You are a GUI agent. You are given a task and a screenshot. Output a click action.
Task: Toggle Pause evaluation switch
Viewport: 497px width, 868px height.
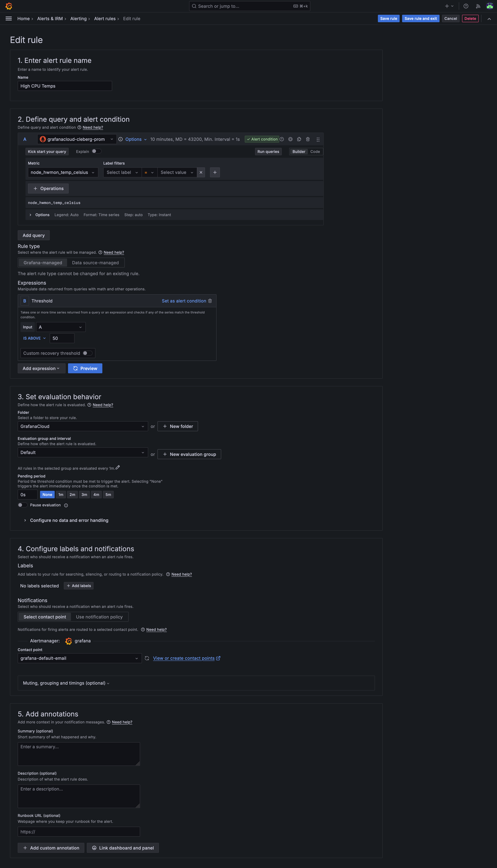click(x=23, y=505)
